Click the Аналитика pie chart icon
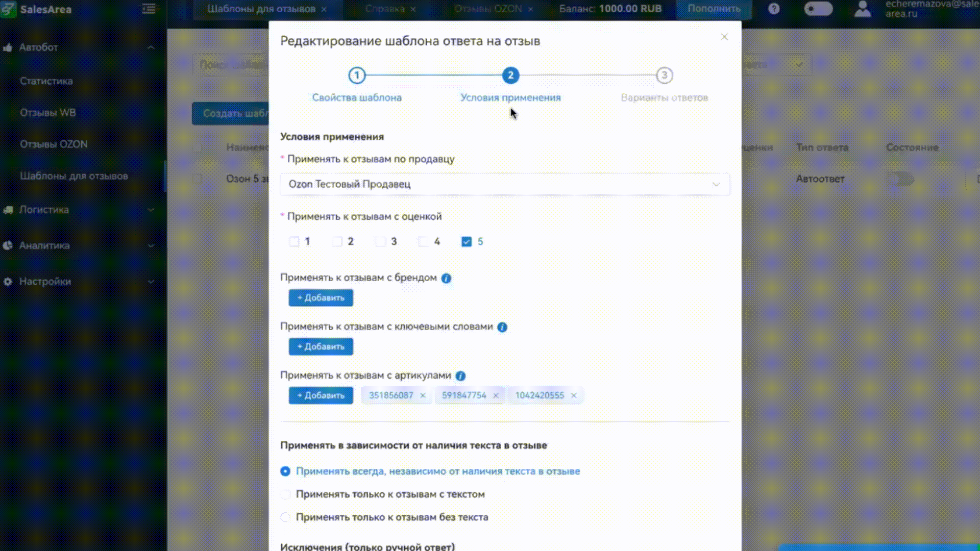The height and width of the screenshot is (551, 980). click(x=8, y=245)
